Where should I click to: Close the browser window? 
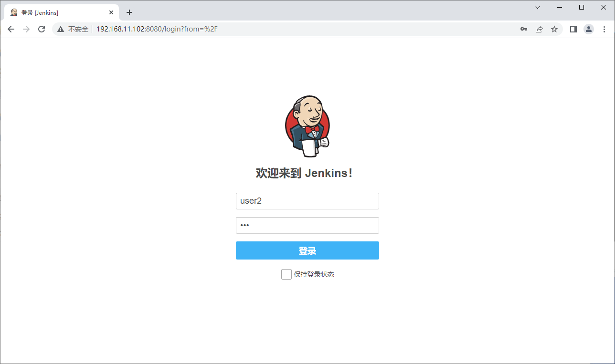pos(604,7)
